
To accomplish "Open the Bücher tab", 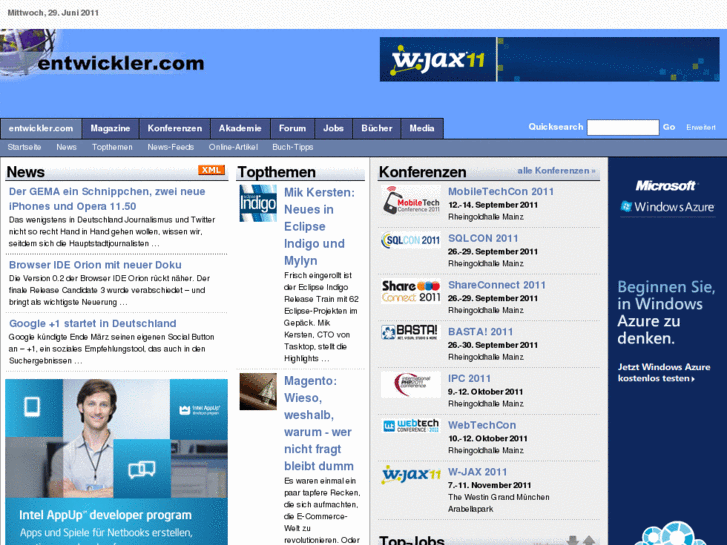I will click(x=377, y=128).
